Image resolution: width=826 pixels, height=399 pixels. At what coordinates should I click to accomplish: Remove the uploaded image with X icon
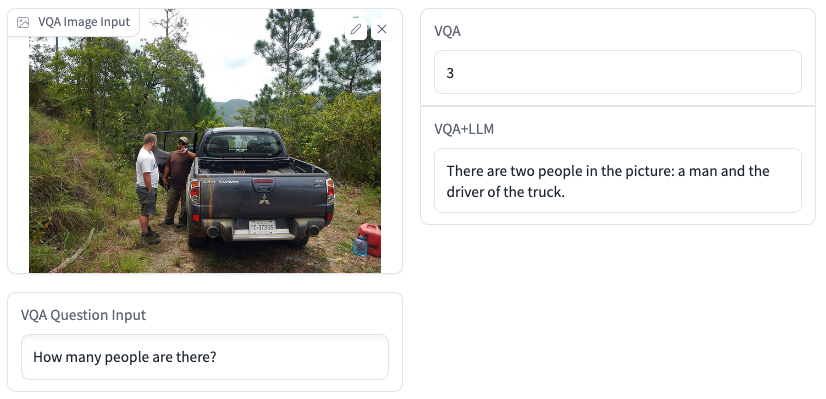click(382, 29)
